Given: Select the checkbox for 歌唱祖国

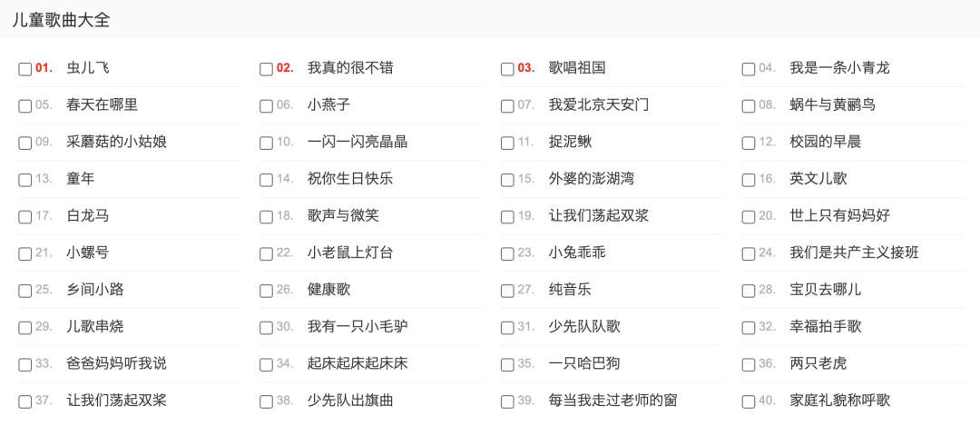Looking at the screenshot, I should [x=507, y=69].
